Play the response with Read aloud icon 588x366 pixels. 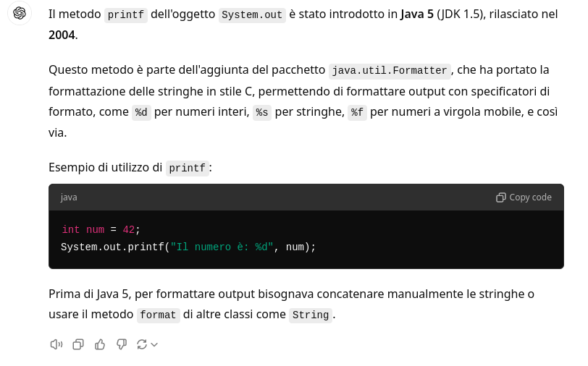tap(56, 344)
